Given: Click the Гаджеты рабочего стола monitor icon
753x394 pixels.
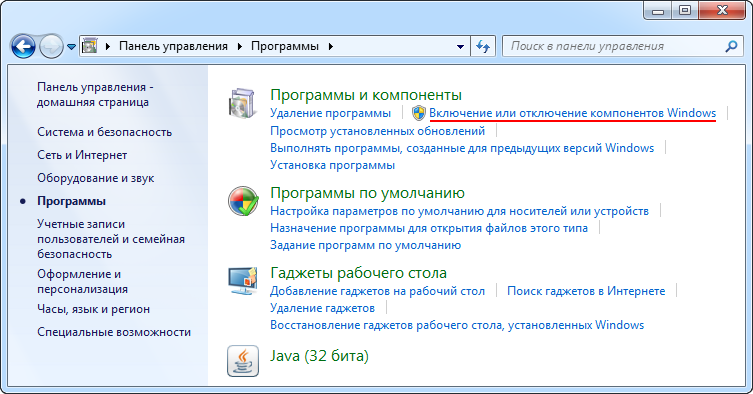Looking at the screenshot, I should pyautogui.click(x=243, y=281).
